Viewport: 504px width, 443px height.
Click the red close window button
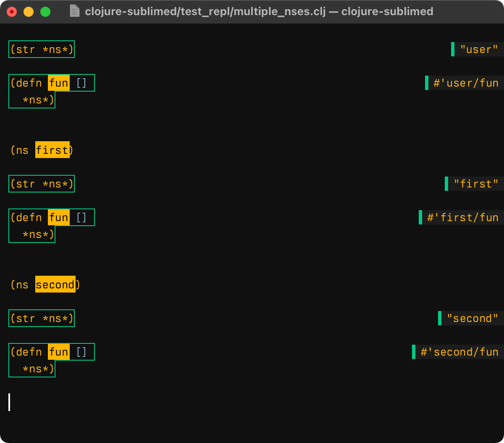tap(12, 12)
